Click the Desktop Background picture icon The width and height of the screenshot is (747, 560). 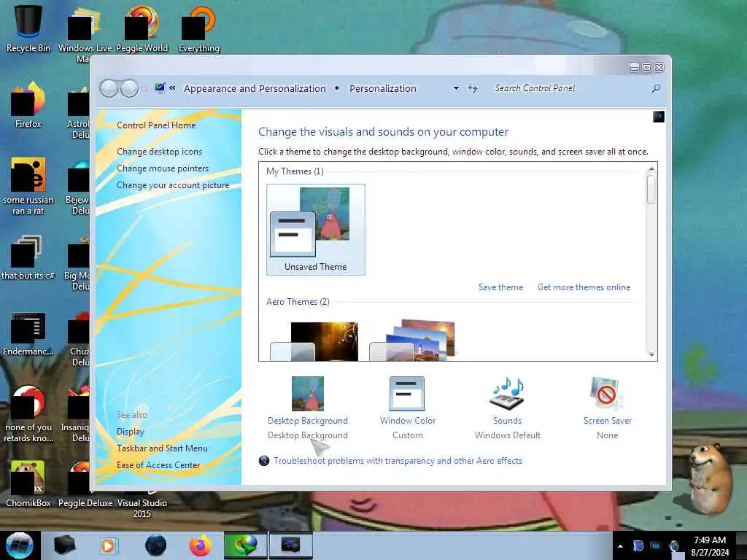click(308, 393)
